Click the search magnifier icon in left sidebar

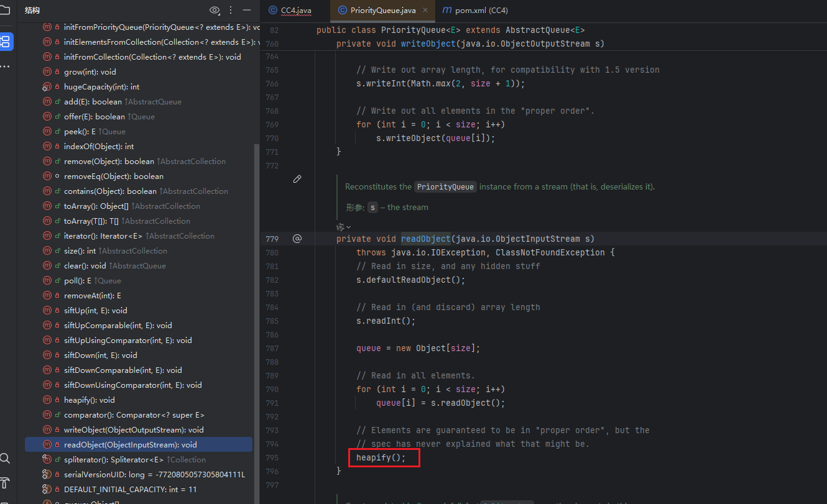pos(5,459)
